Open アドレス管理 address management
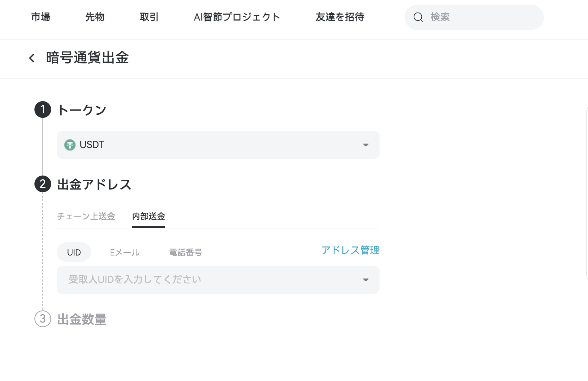This screenshot has width=588, height=381. (351, 250)
